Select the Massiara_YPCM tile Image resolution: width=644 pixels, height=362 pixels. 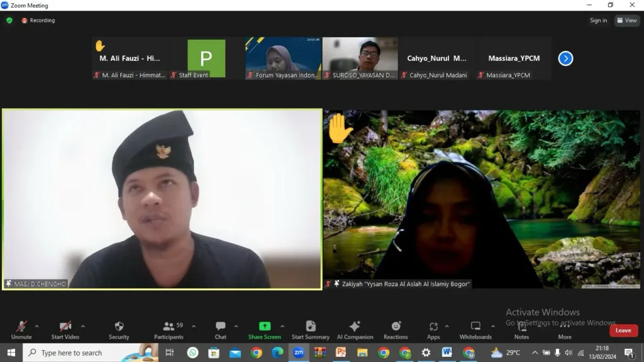[x=514, y=58]
